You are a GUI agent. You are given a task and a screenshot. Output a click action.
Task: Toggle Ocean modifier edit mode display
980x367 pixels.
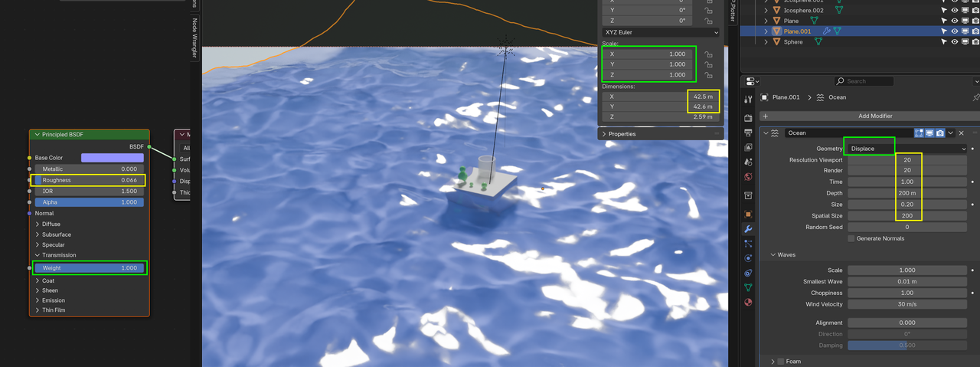(x=919, y=133)
